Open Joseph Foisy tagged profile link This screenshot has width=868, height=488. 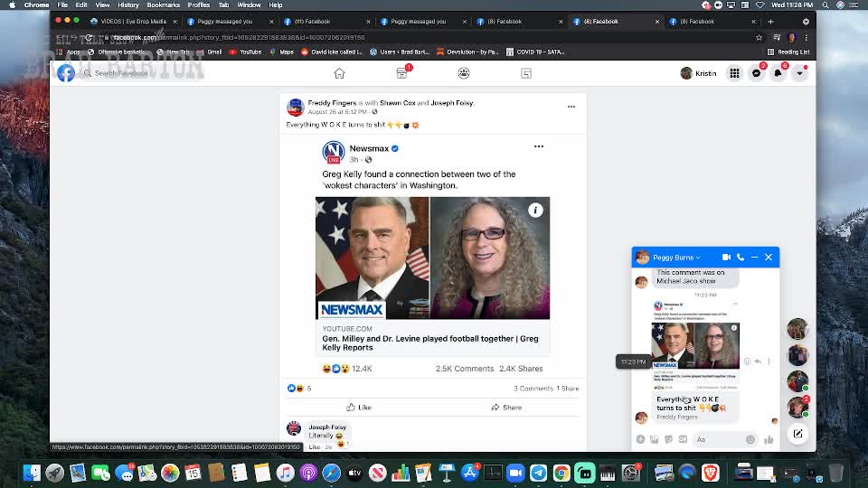tap(452, 103)
